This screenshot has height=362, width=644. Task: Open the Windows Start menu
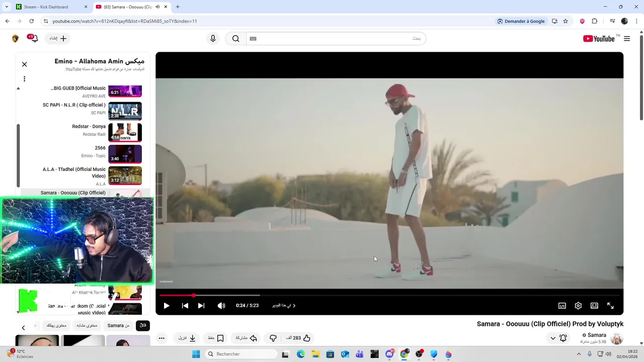pos(196,354)
